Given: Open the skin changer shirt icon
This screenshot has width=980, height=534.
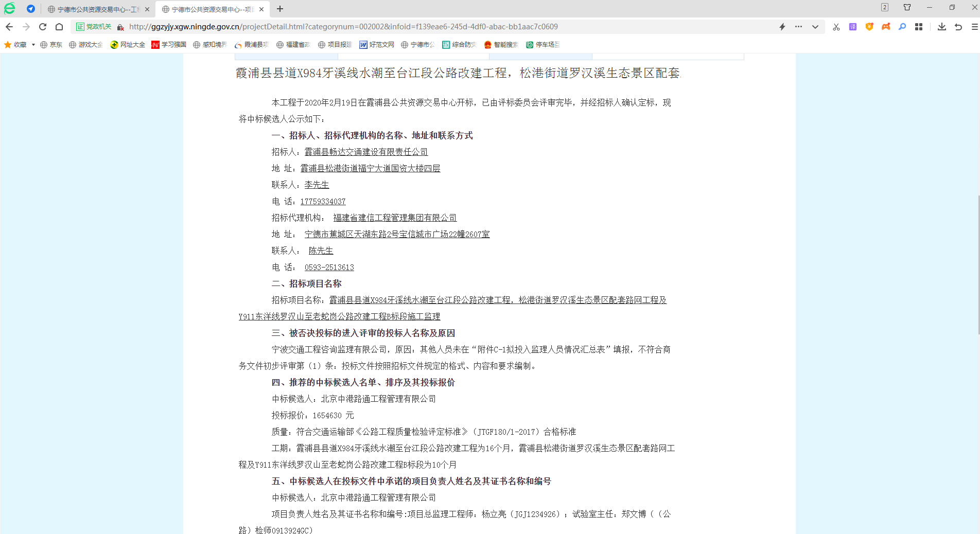Looking at the screenshot, I should coord(907,7).
